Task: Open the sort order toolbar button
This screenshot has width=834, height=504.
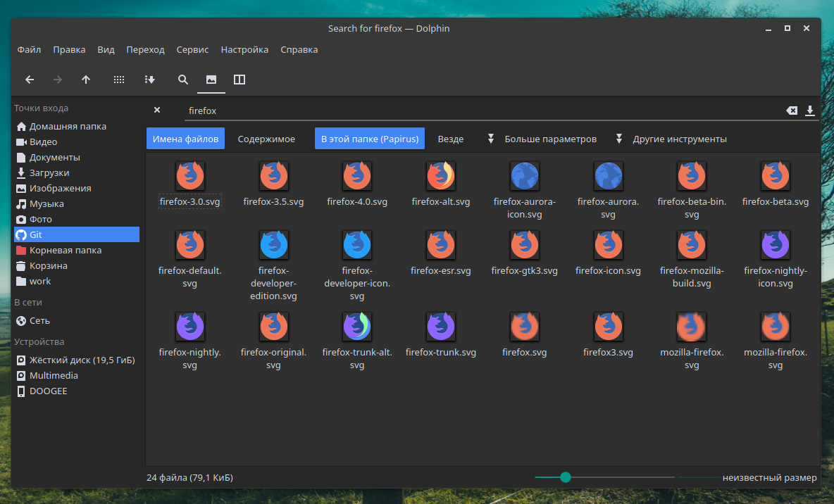Action: pos(149,80)
